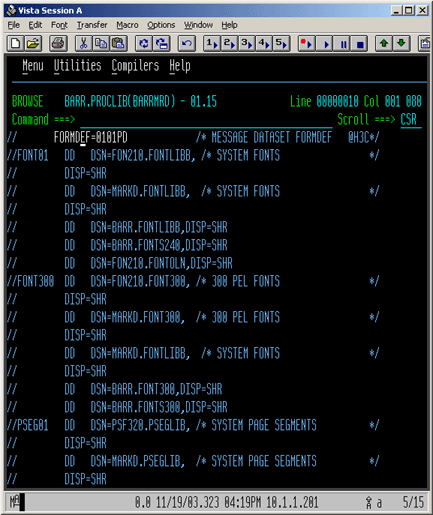433x515 pixels.
Task: Click the DSN=FON210.FONTLIBB text
Action: 143,156
